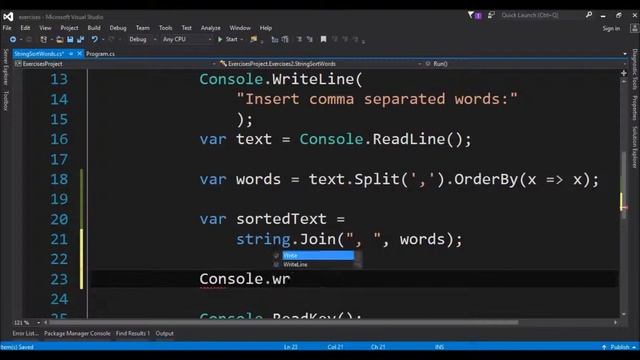Open the Diagnostic Tools side tab

(x=635, y=69)
